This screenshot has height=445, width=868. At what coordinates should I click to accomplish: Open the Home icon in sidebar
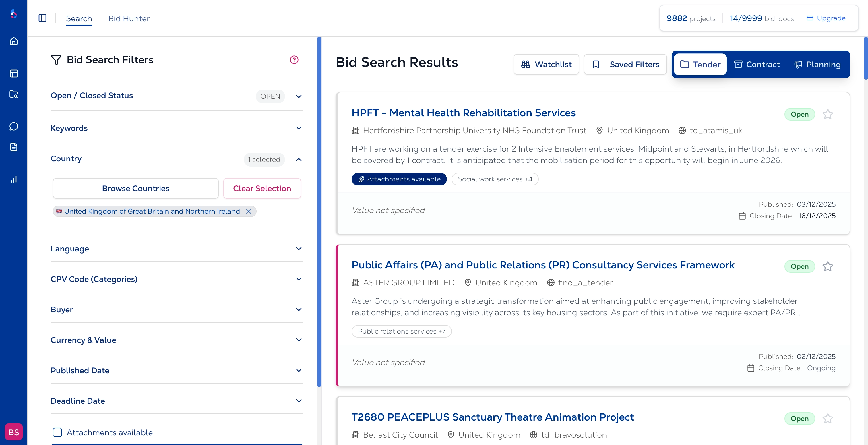14,41
